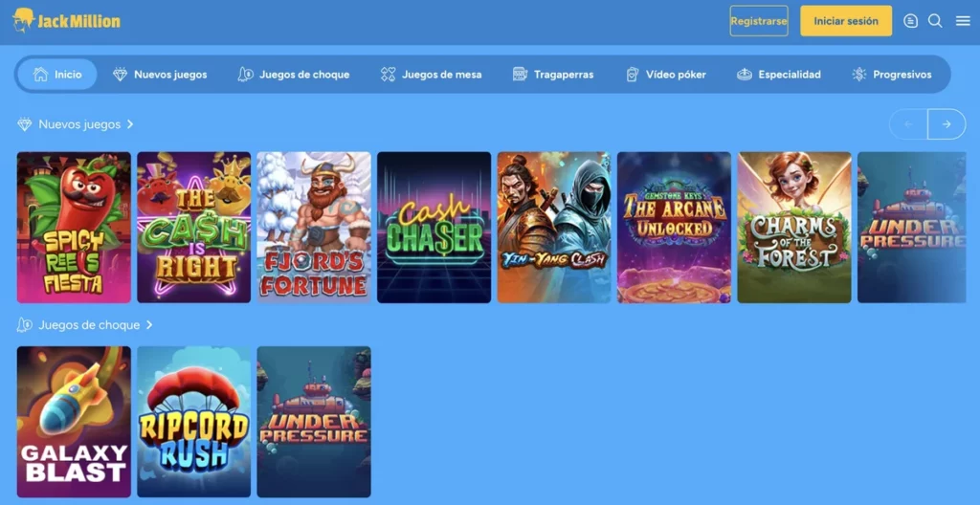The height and width of the screenshot is (505, 980).
Task: Click the dollar icon for Progresivos
Action: [x=859, y=75]
